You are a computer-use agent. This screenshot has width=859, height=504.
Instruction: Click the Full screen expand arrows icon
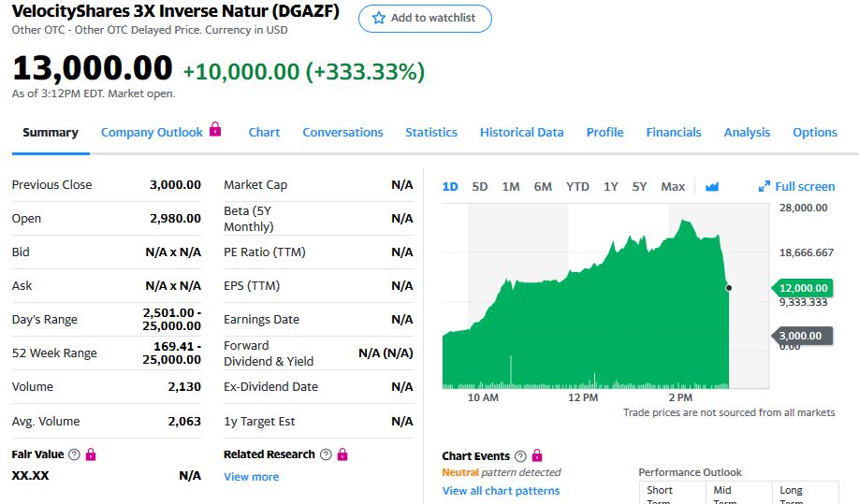click(764, 187)
